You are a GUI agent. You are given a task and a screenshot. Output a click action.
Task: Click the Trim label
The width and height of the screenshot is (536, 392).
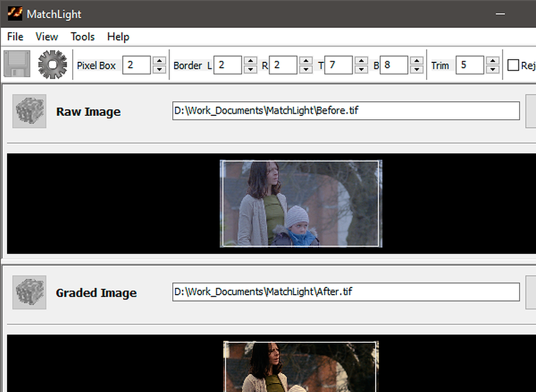pos(440,65)
